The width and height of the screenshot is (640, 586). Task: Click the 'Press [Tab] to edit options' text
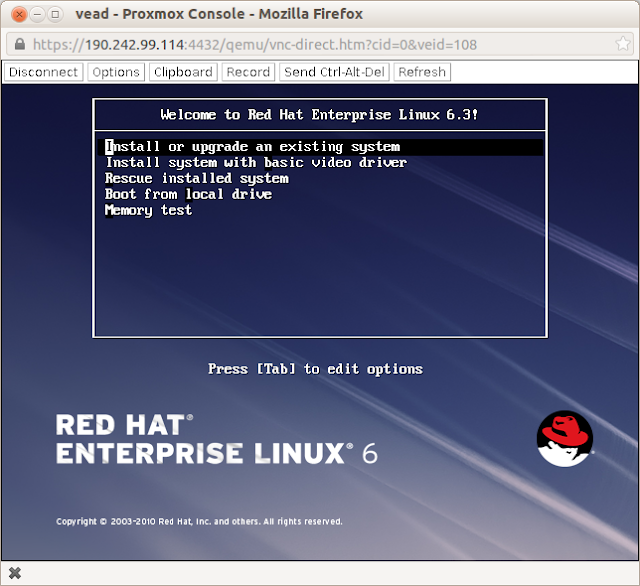(x=316, y=369)
